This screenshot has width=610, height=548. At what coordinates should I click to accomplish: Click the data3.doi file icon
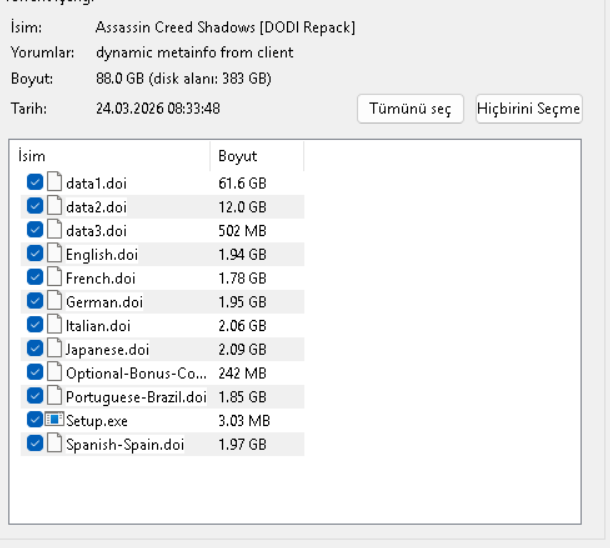[x=54, y=229]
